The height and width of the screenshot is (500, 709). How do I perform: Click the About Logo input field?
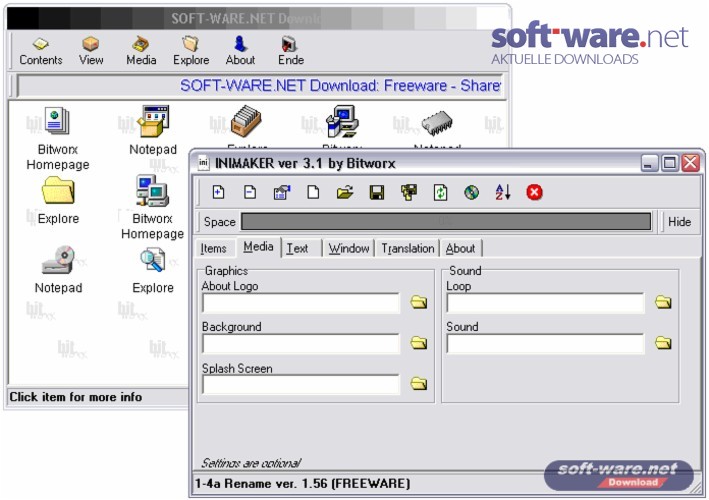pyautogui.click(x=301, y=303)
